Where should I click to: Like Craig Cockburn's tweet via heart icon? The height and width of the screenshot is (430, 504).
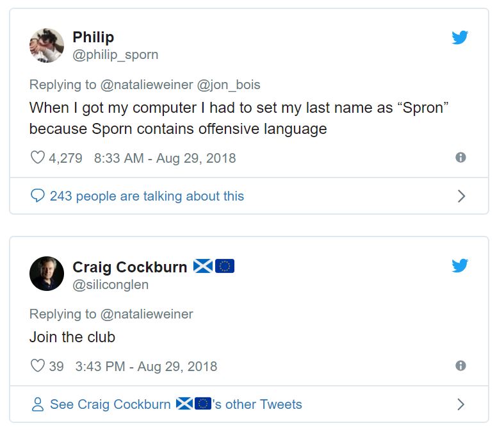tap(38, 367)
